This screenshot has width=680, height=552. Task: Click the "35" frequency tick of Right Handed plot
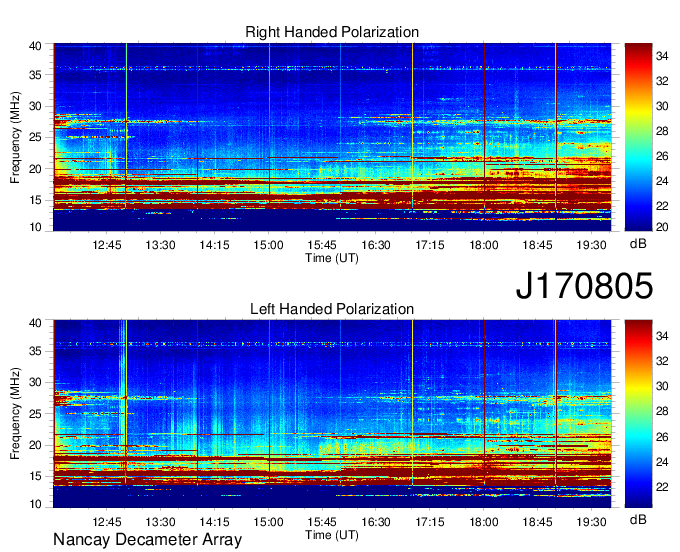coord(35,75)
